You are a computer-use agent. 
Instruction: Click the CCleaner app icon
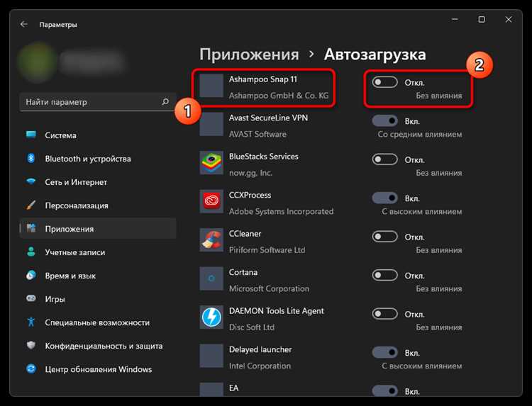tap(211, 240)
